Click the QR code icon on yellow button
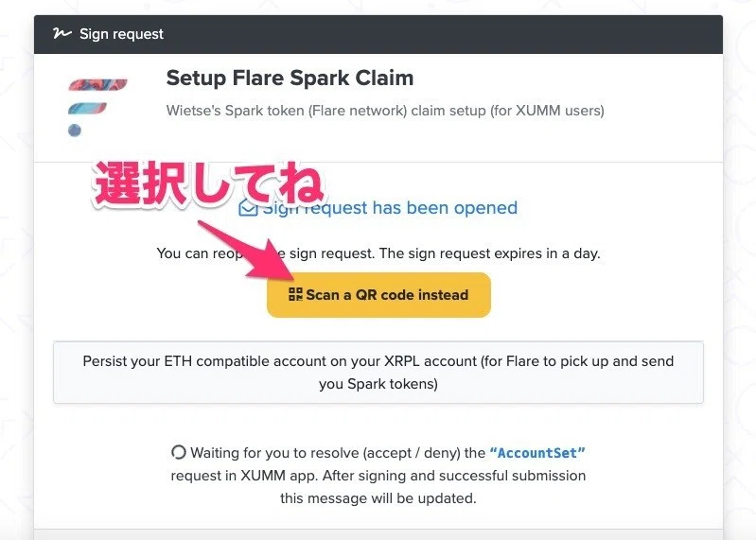This screenshot has width=756, height=540. pyautogui.click(x=295, y=294)
